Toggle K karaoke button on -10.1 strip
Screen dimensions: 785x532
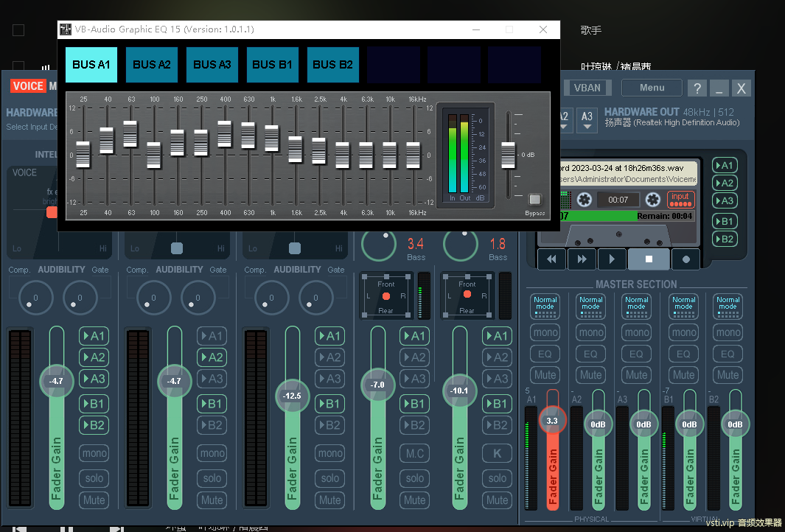497,453
